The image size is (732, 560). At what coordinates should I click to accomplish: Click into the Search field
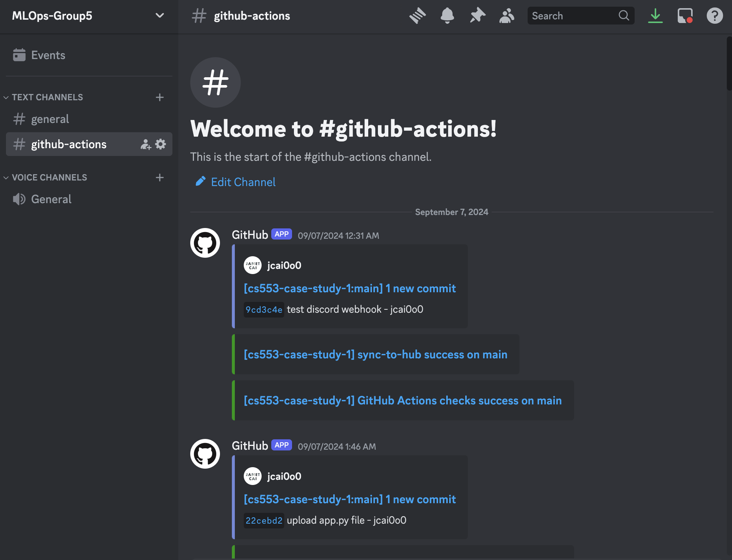coord(572,16)
